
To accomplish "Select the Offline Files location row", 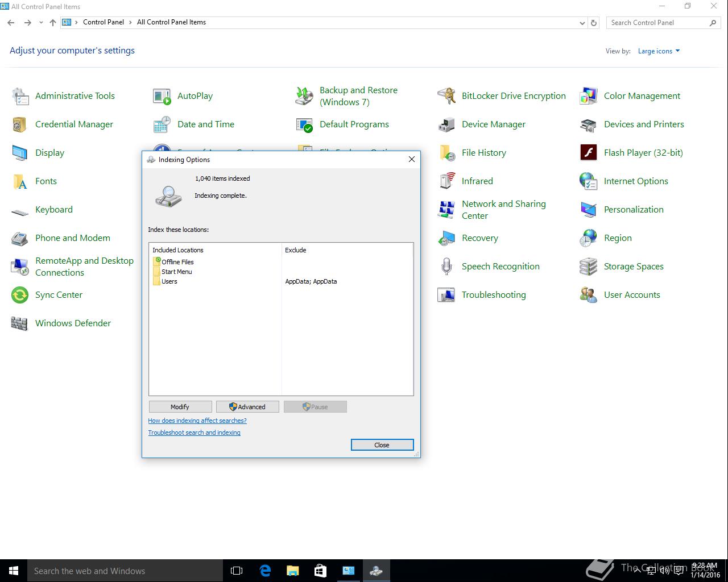I will coord(173,262).
